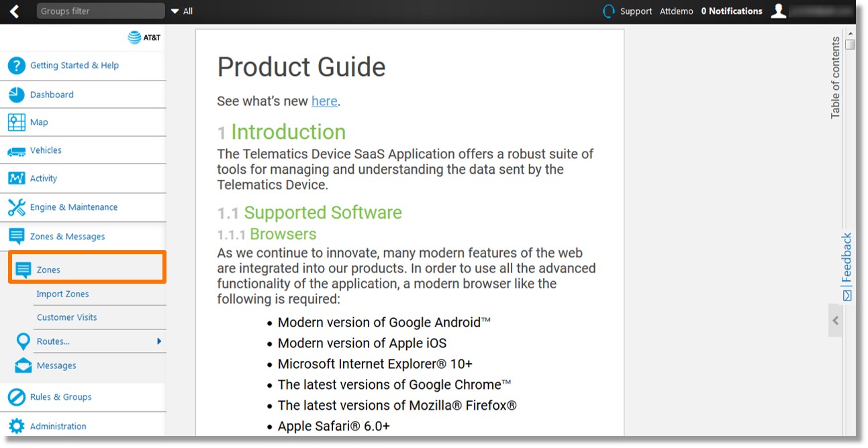The width and height of the screenshot is (868, 448).
Task: Click 'Microsoft Internet Explorer® 10+' bullet
Action: tap(375, 364)
